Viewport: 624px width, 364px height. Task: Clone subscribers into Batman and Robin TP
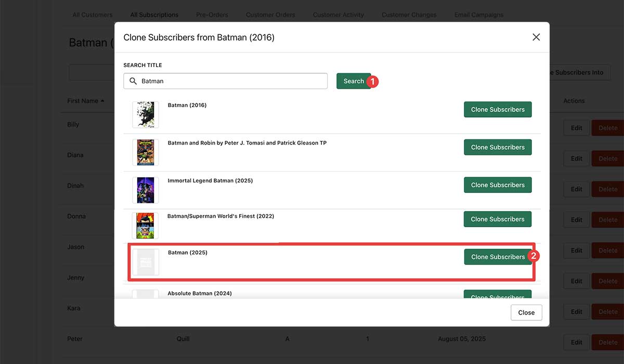click(x=498, y=147)
